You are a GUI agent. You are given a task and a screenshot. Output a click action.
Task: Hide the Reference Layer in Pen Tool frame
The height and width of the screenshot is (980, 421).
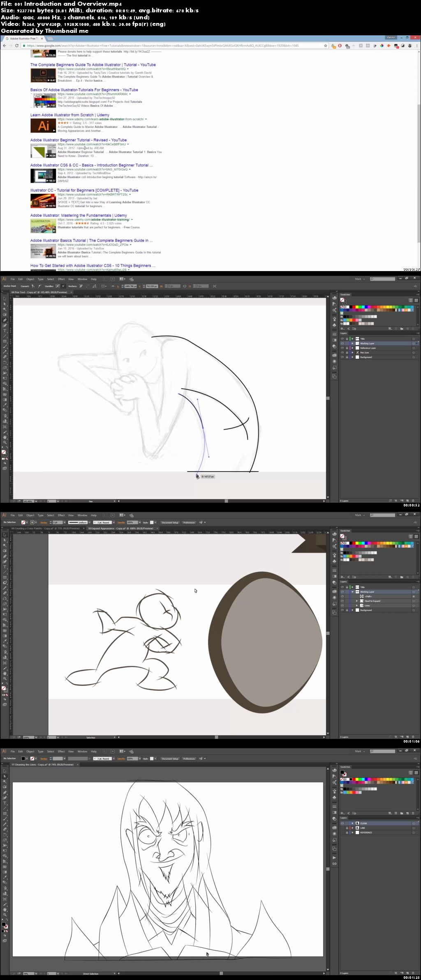click(342, 348)
